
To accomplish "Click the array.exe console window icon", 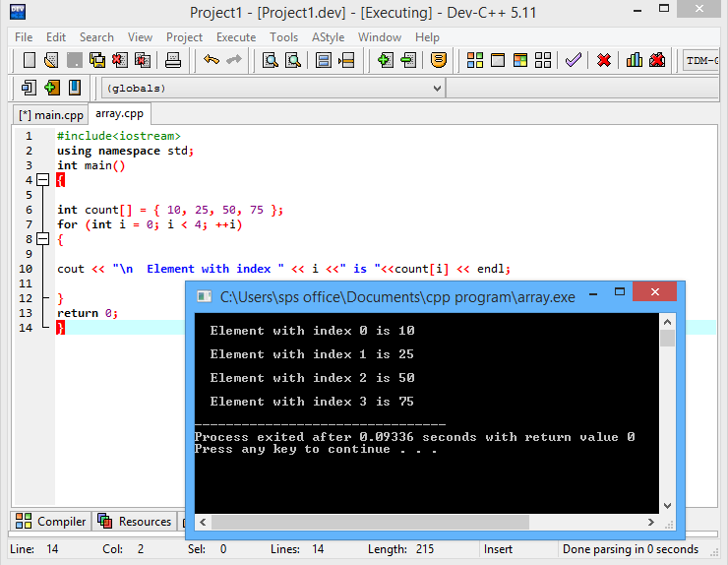I will click(x=205, y=296).
